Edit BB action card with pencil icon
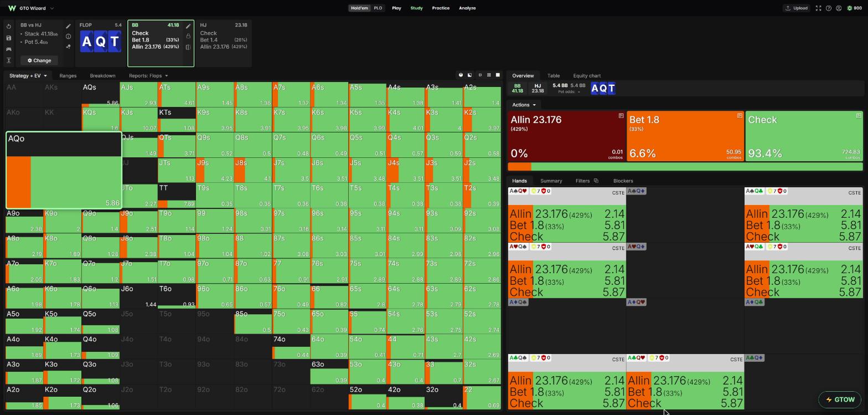This screenshot has height=415, width=868. 188,26
